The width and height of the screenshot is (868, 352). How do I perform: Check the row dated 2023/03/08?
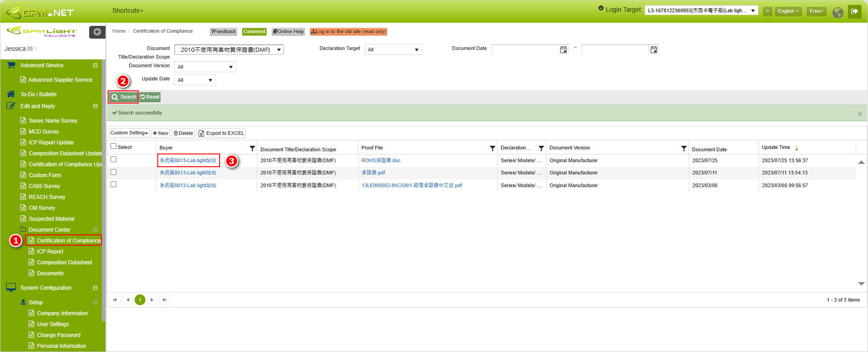pyautogui.click(x=114, y=184)
